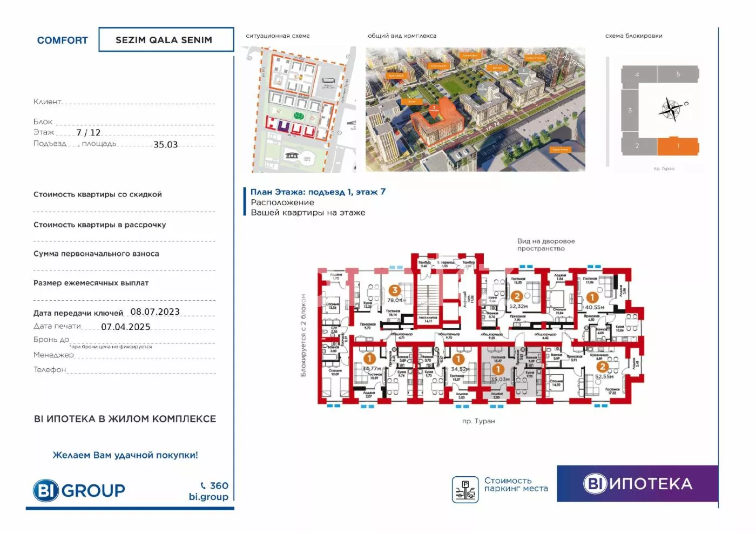Click the Менеджер field
Image resolution: width=756 pixels, height=534 pixels.
(x=124, y=355)
